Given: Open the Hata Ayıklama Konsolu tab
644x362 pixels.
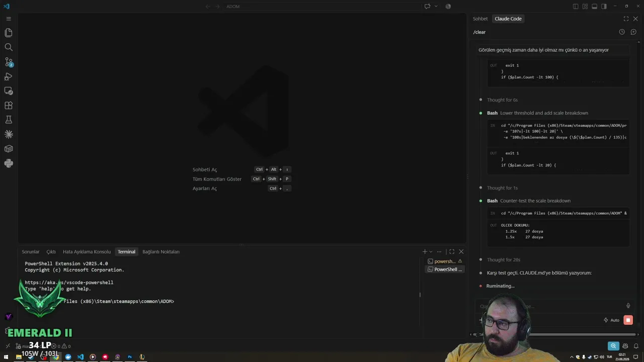Looking at the screenshot, I should point(87,252).
